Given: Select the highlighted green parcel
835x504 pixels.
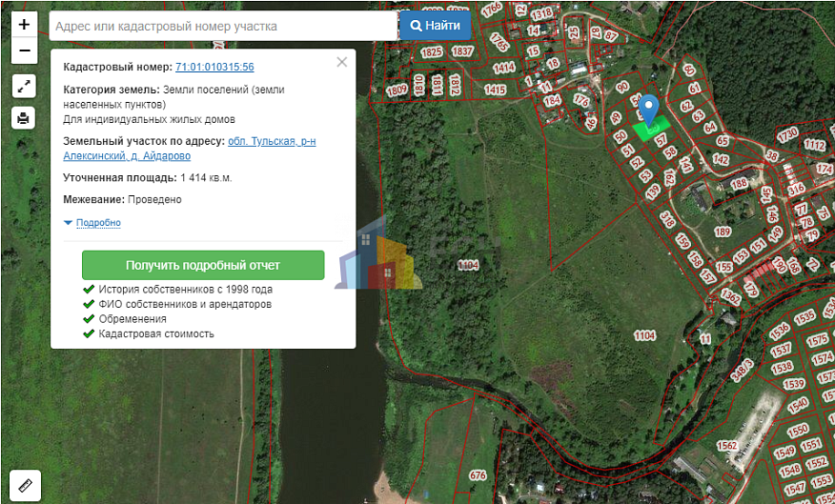Looking at the screenshot, I should point(652,130).
